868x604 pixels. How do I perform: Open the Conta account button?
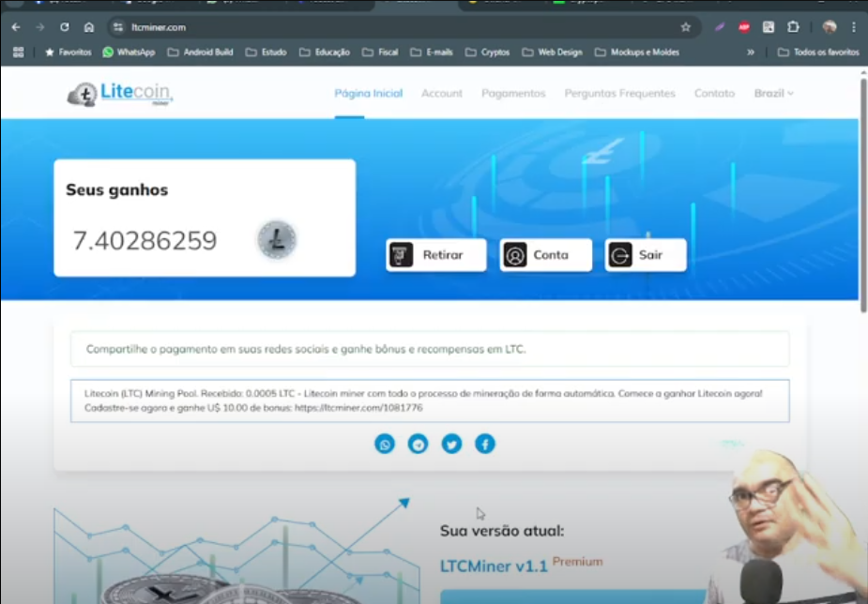[546, 255]
